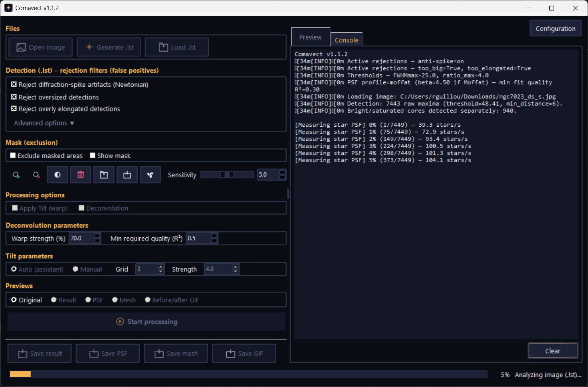588x387 pixels.
Task: Click the three-blade fan icon in the mask toolbar
Action: click(150, 175)
